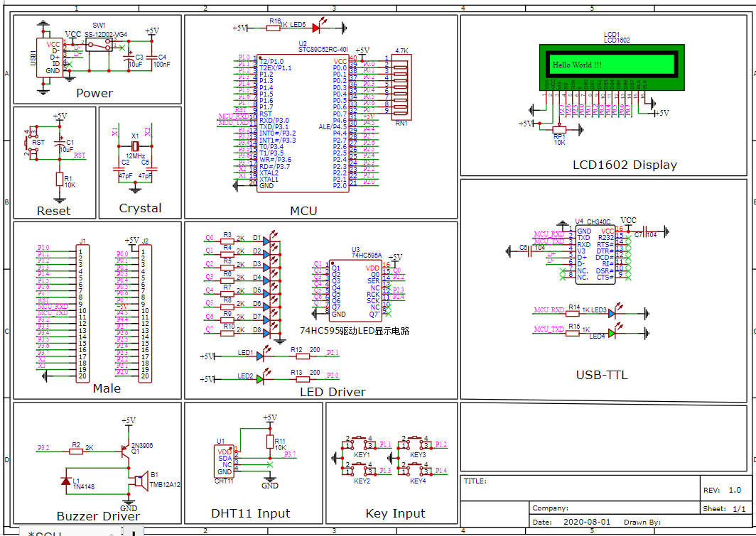Click the "Male" block title
The image size is (756, 536).
pyautogui.click(x=107, y=388)
